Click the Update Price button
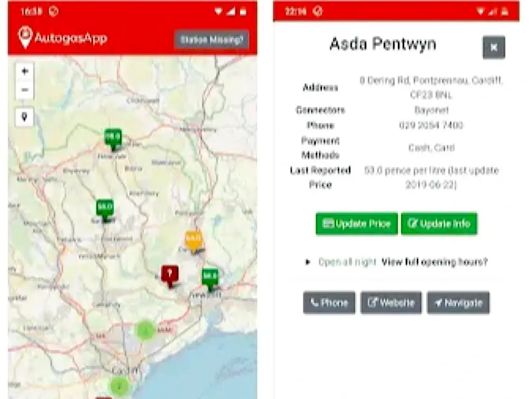This screenshot has width=532, height=399. (x=356, y=223)
